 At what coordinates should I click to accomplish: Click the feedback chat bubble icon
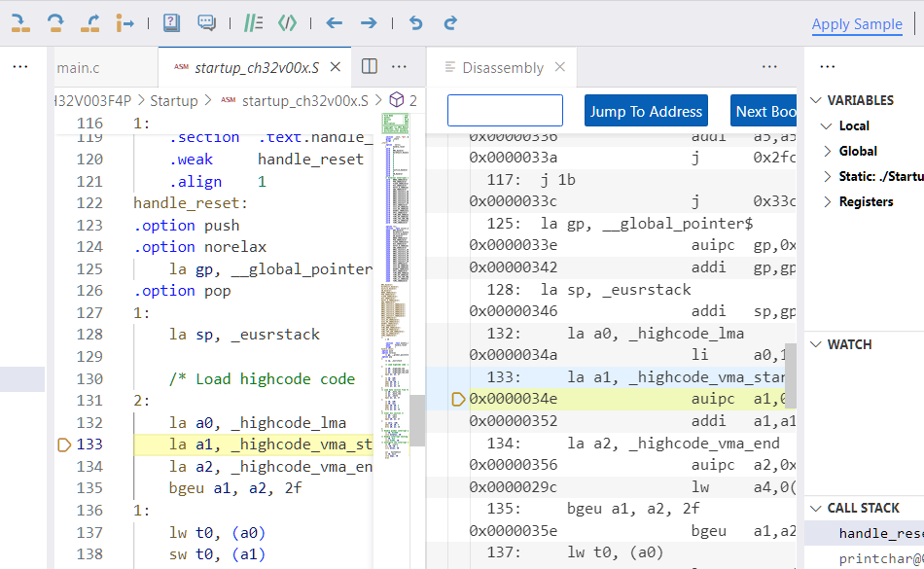tap(206, 22)
